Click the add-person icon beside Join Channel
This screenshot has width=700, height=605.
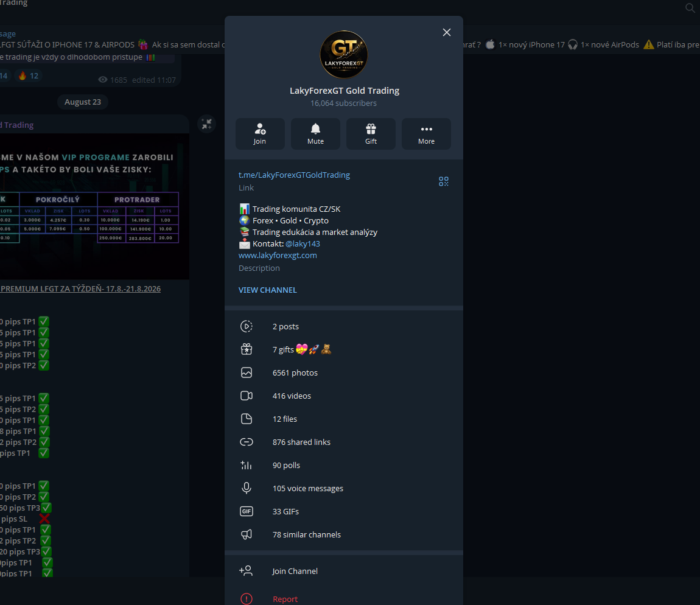click(x=246, y=571)
